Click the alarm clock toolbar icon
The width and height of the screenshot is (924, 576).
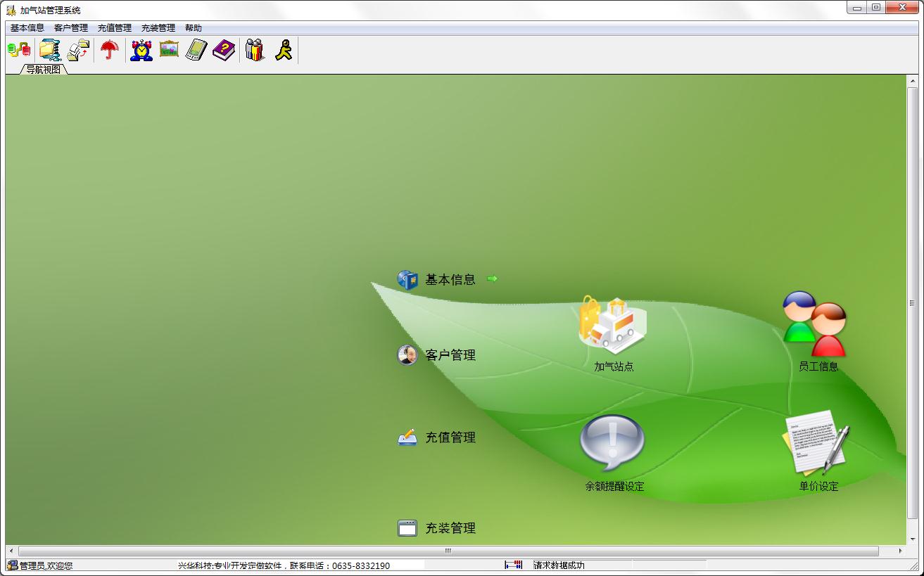141,51
